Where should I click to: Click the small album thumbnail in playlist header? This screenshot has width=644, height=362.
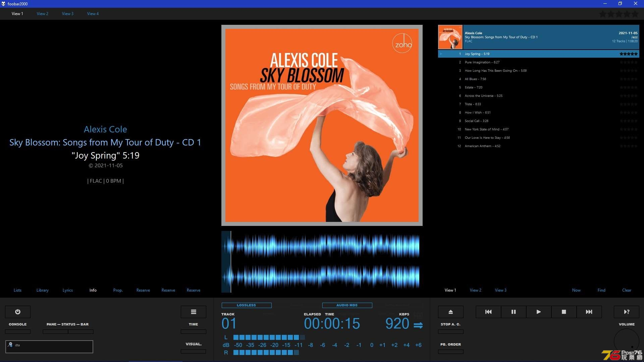(450, 37)
